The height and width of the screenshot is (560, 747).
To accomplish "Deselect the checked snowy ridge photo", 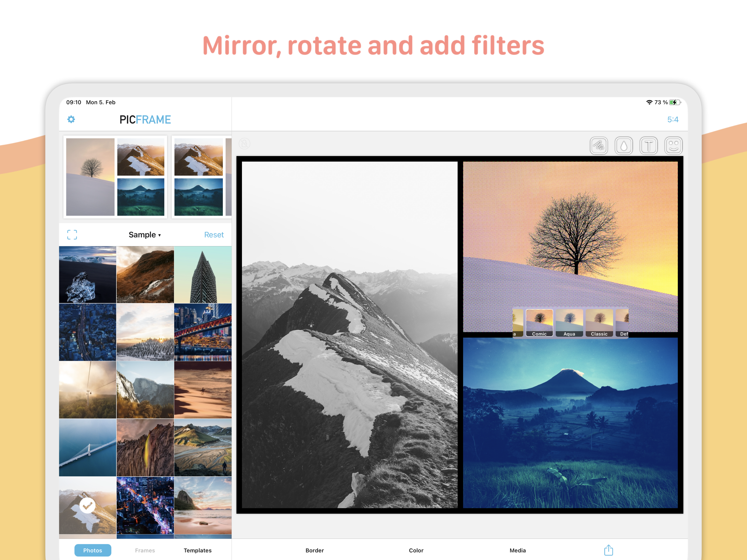I will coord(87,505).
